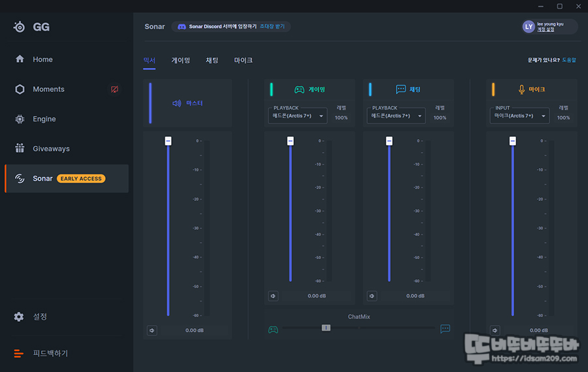Open the Giveaways gift icon
Image resolution: width=588 pixels, height=372 pixels.
20,148
